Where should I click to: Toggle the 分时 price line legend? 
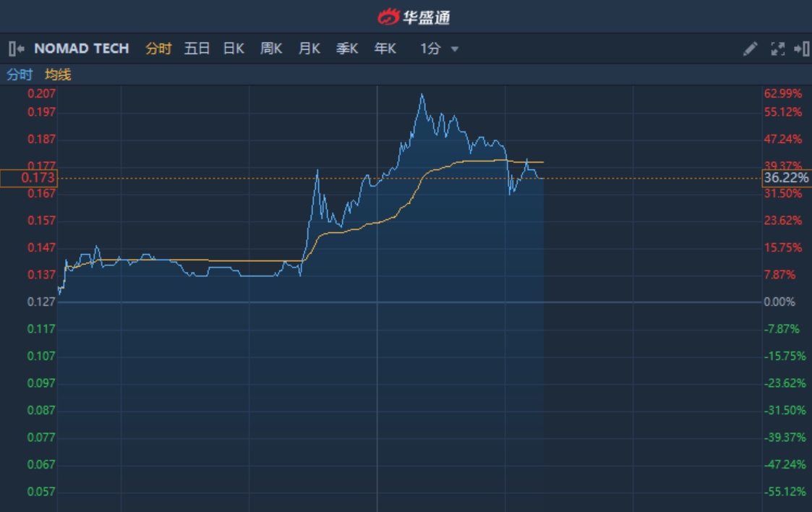tap(20, 74)
